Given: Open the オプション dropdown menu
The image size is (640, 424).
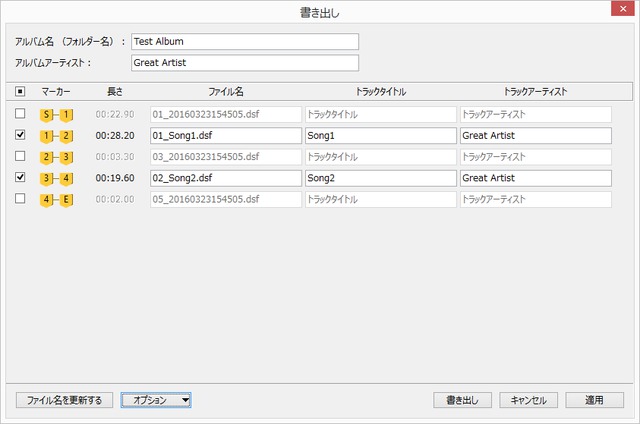Looking at the screenshot, I should 156,400.
